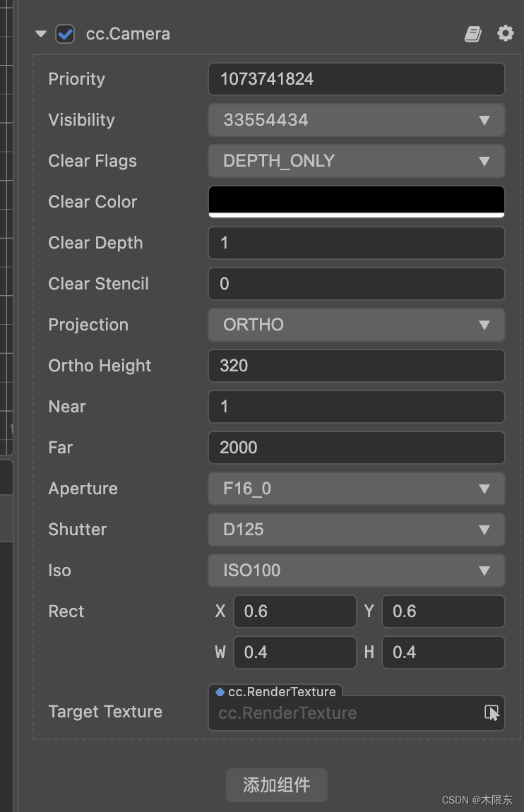Disable the cc.Camera component checkbox

click(x=65, y=34)
